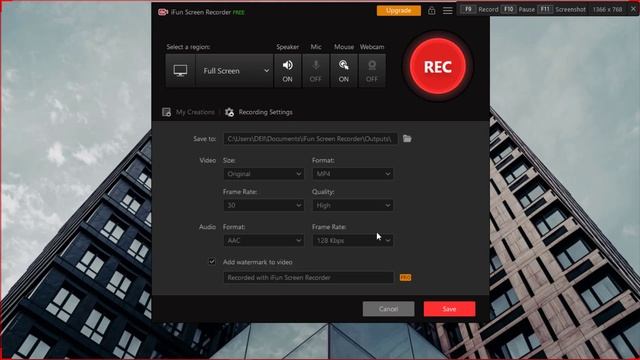Browse output folder using the folder icon
This screenshot has height=360, width=640.
[407, 139]
